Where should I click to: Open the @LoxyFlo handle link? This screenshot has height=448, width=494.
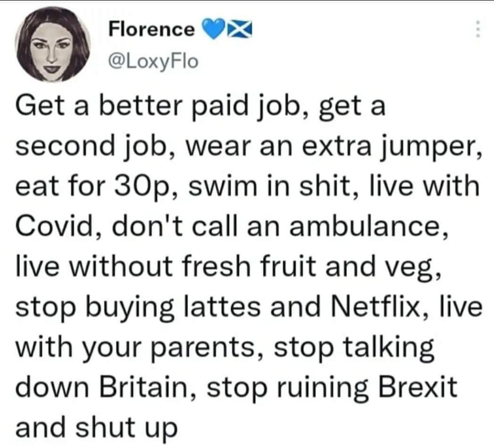pyautogui.click(x=153, y=61)
